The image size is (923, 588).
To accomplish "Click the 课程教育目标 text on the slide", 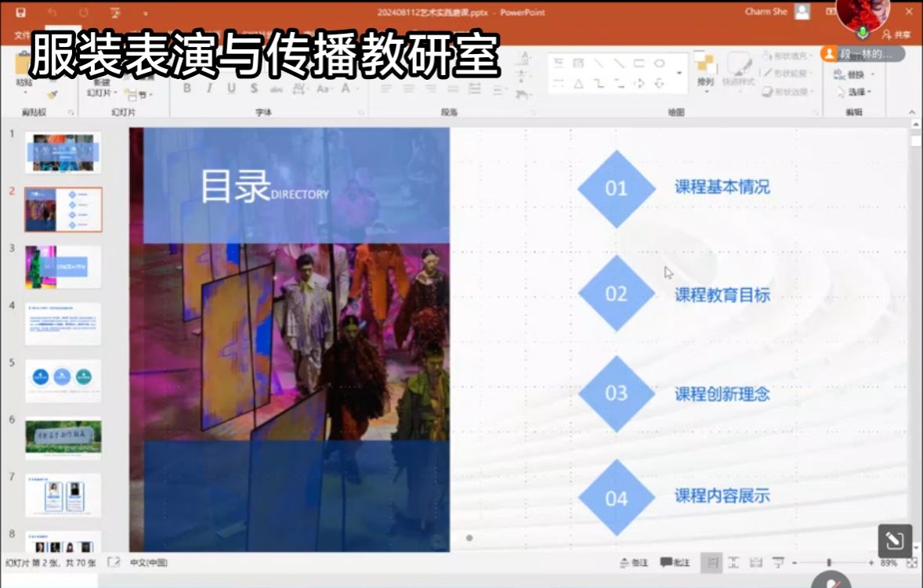I will tap(722, 294).
